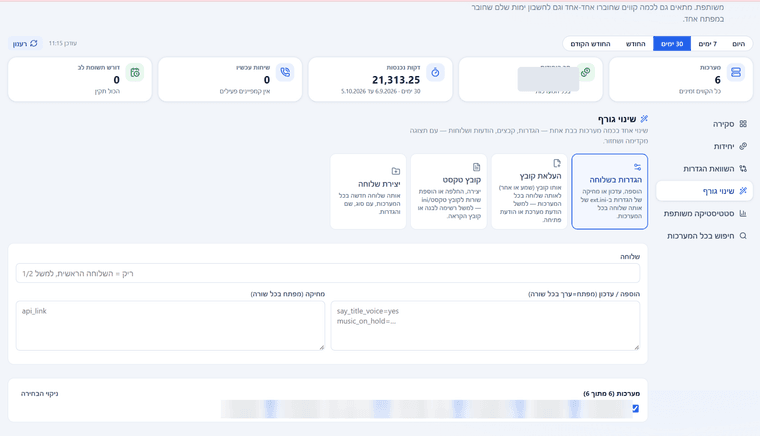
Task: Click the link icon in the second stat card
Action: [x=586, y=73]
